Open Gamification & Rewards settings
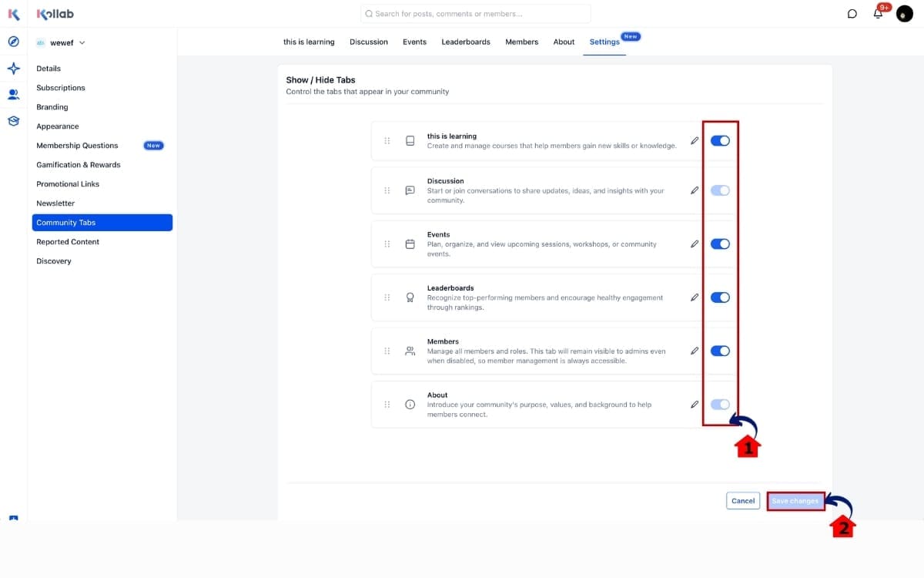924x578 pixels. pos(102,165)
